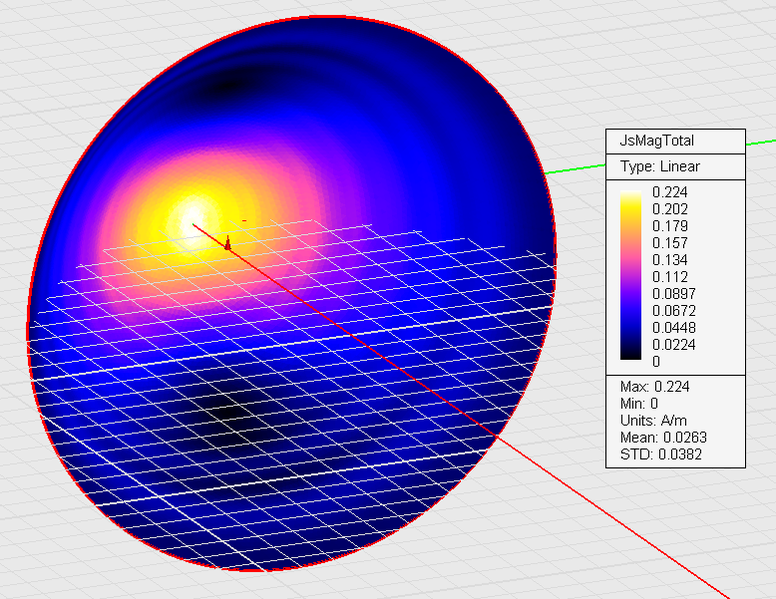Click the dark null region near the dish top

click(228, 88)
